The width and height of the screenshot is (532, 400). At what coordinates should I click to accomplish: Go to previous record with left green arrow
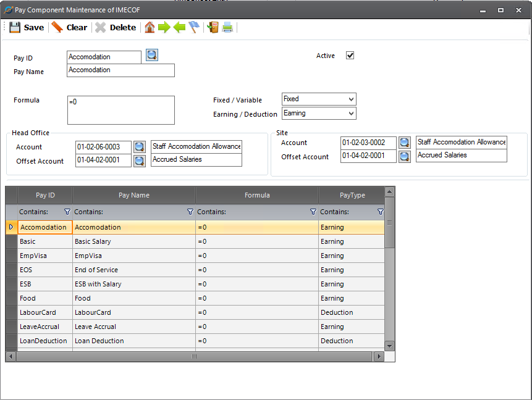pyautogui.click(x=179, y=27)
